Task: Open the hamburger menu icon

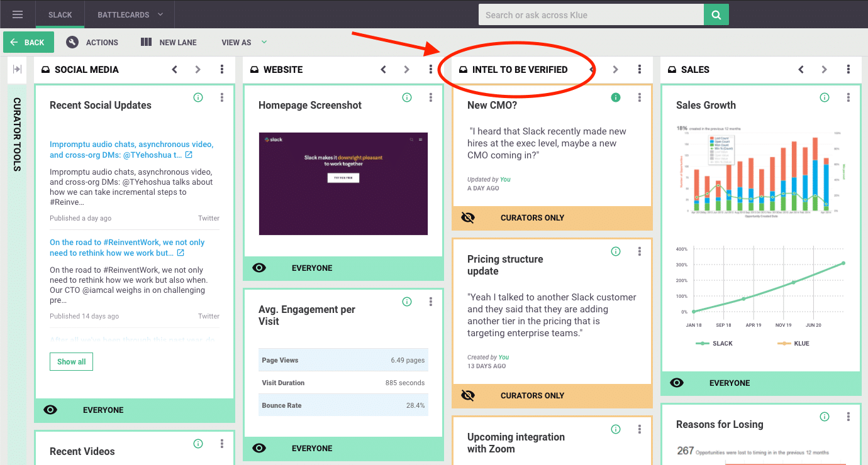Action: (x=17, y=14)
